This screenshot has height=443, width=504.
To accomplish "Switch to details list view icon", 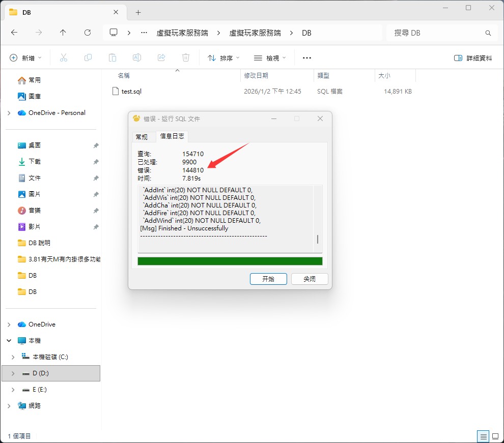I will tap(483, 436).
